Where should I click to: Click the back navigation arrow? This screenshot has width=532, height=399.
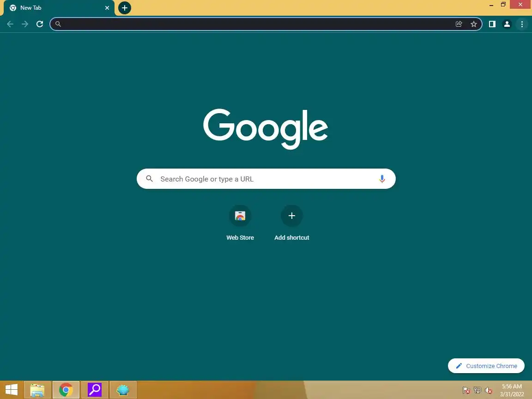click(10, 24)
